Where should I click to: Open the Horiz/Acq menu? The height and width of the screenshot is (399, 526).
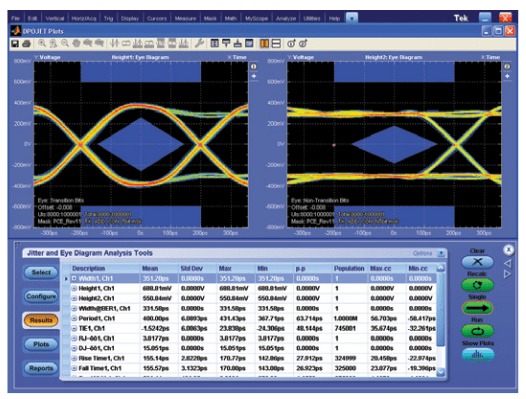84,18
